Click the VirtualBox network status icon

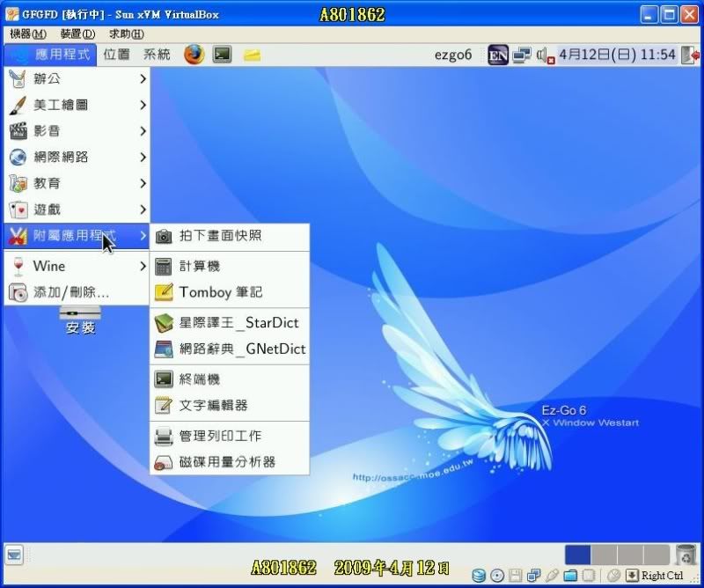(x=534, y=576)
